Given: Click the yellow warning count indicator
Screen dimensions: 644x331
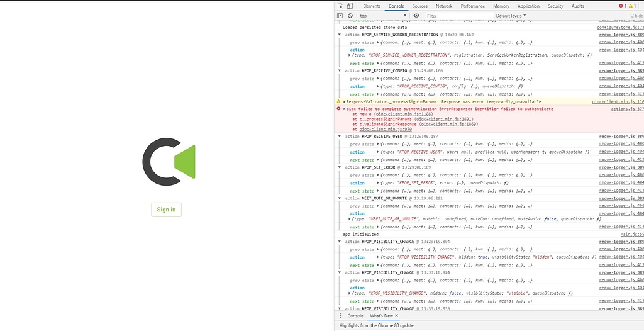Looking at the screenshot, I should pyautogui.click(x=632, y=6).
